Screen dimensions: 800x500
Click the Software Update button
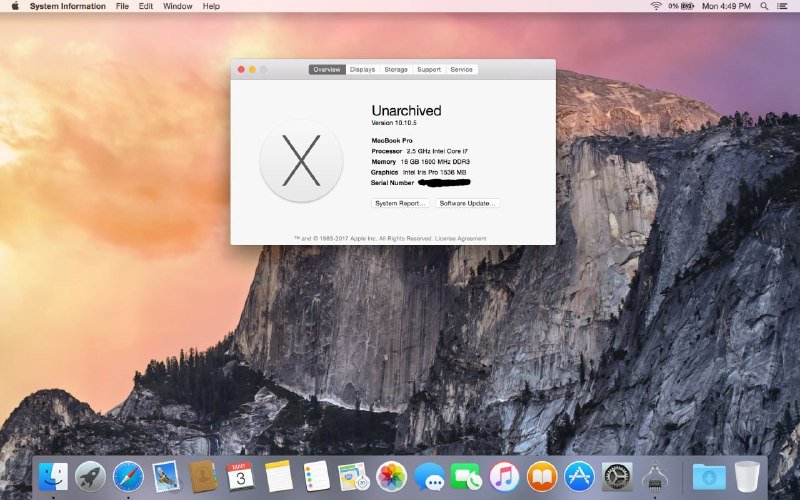tap(467, 203)
